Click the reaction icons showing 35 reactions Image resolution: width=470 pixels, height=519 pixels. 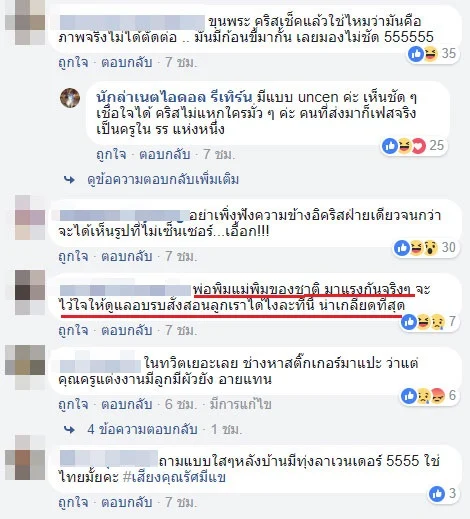point(432,54)
